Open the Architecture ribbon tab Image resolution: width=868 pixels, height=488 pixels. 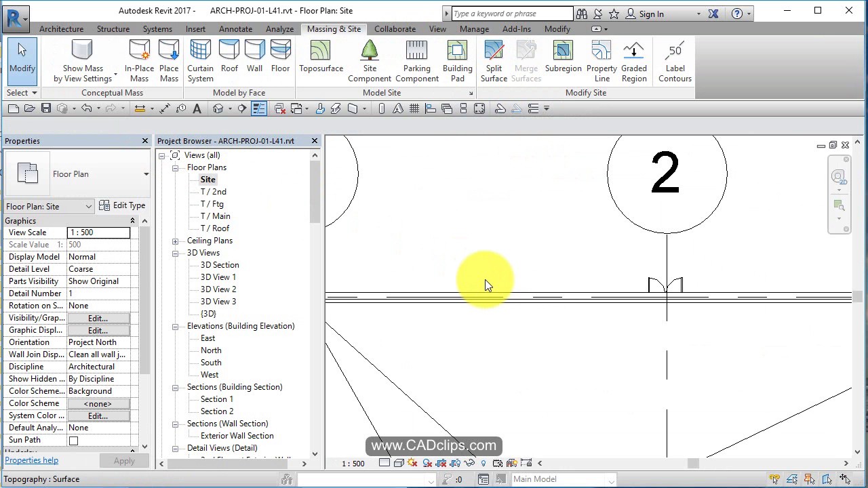(x=61, y=29)
